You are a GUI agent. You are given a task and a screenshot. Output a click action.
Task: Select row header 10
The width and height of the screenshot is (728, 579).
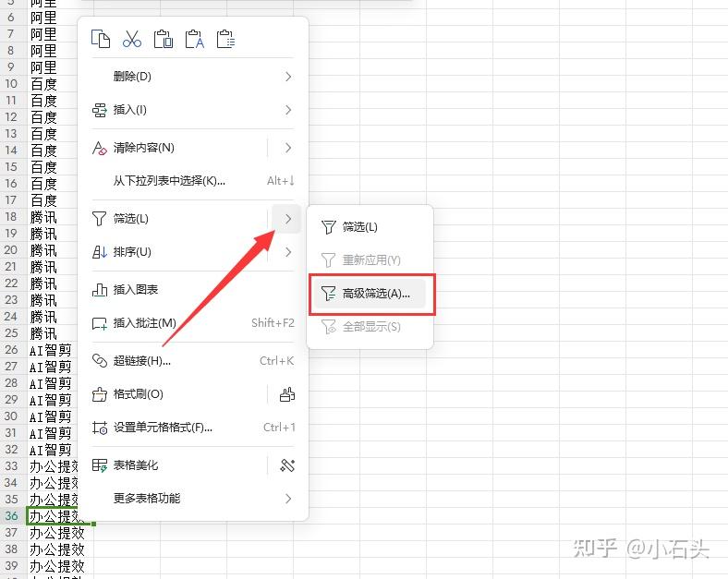coord(12,83)
